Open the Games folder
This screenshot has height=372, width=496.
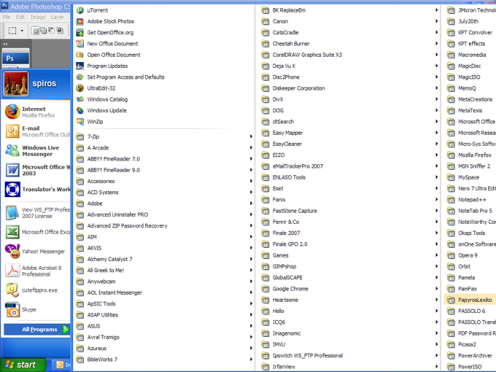[349, 255]
